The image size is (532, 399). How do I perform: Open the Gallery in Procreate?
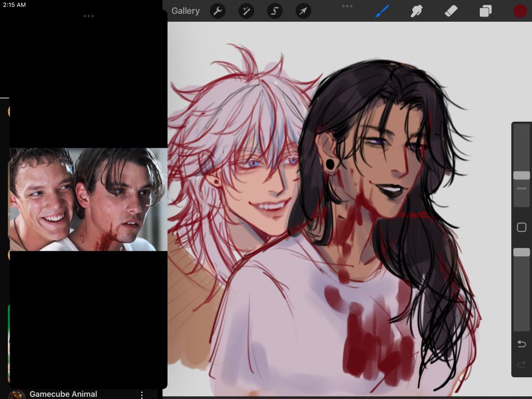click(185, 11)
